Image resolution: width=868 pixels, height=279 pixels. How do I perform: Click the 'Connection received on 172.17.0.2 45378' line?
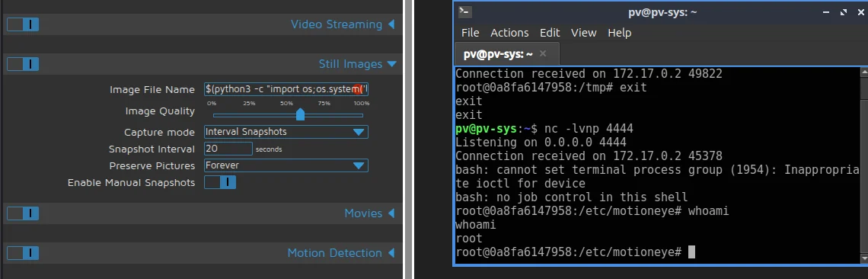(589, 156)
